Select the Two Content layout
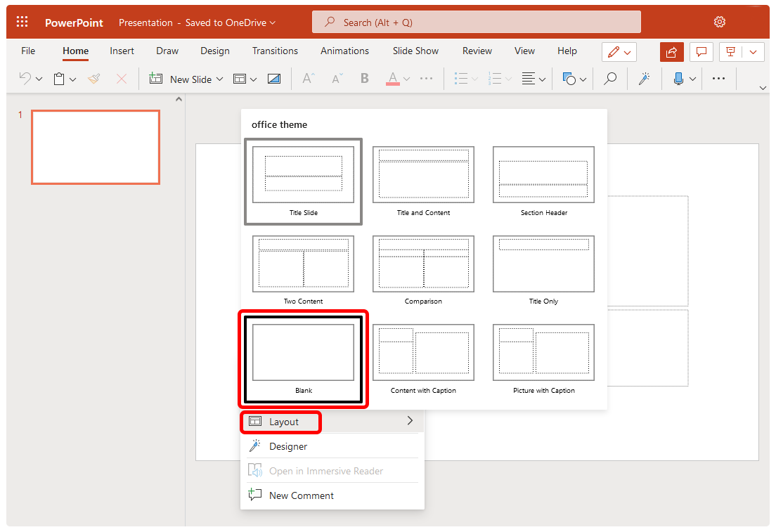Image resolution: width=776 pixels, height=532 pixels. click(303, 264)
